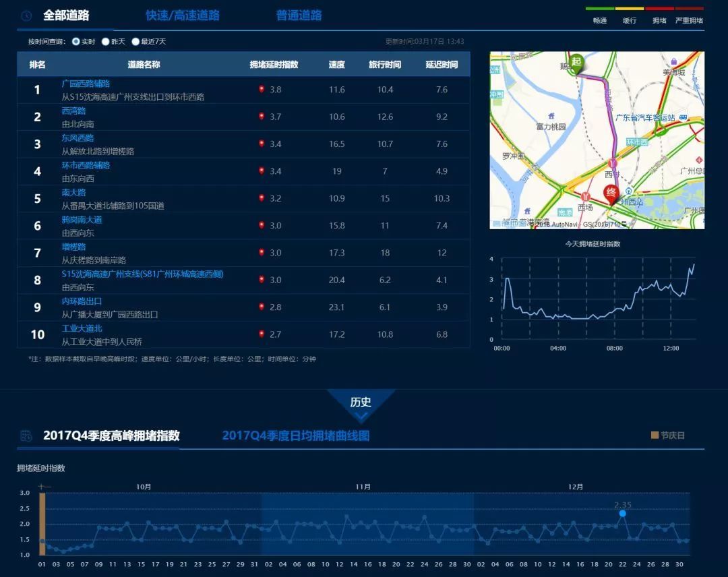The width and height of the screenshot is (728, 577).
Task: Click the calendar icon beside 2017Q4季度高峰拥堵指数
Action: [x=26, y=435]
